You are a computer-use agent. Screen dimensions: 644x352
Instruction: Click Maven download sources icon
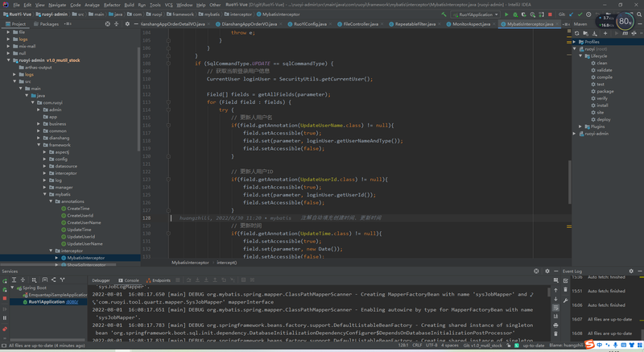tap(594, 33)
